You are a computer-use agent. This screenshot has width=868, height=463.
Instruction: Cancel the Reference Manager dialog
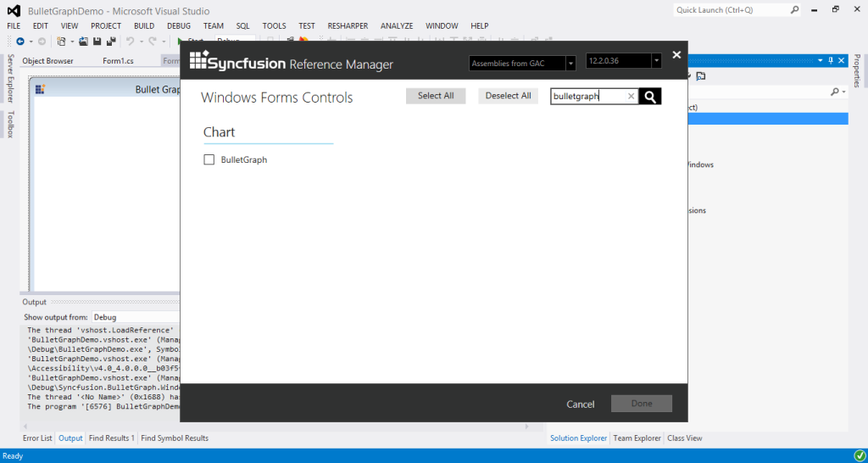click(580, 404)
